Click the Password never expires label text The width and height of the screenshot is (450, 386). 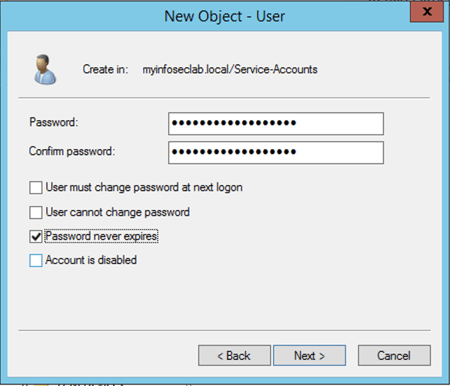coord(101,236)
